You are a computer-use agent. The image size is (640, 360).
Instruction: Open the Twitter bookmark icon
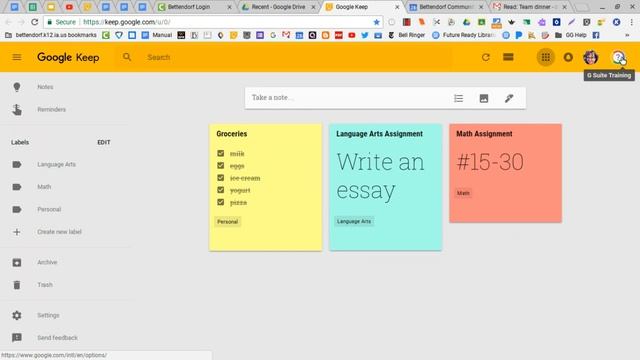(x=365, y=35)
